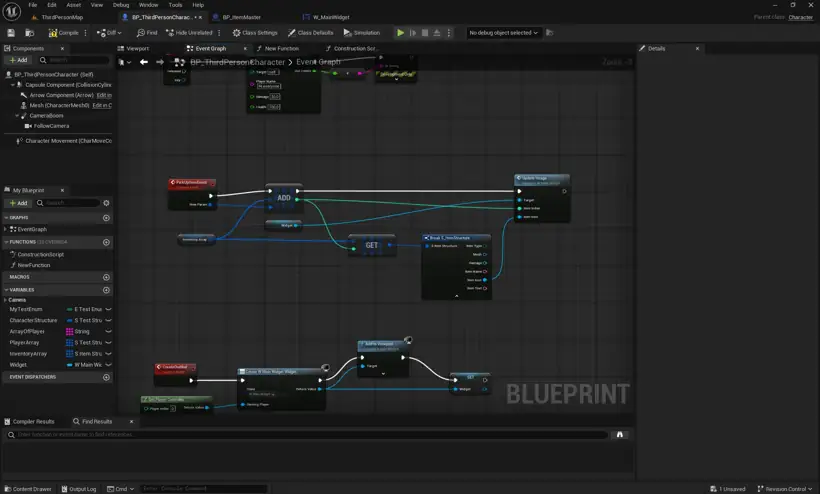820x494 pixels.
Task: Open Hide Unrelated options menu
Action: (219, 33)
